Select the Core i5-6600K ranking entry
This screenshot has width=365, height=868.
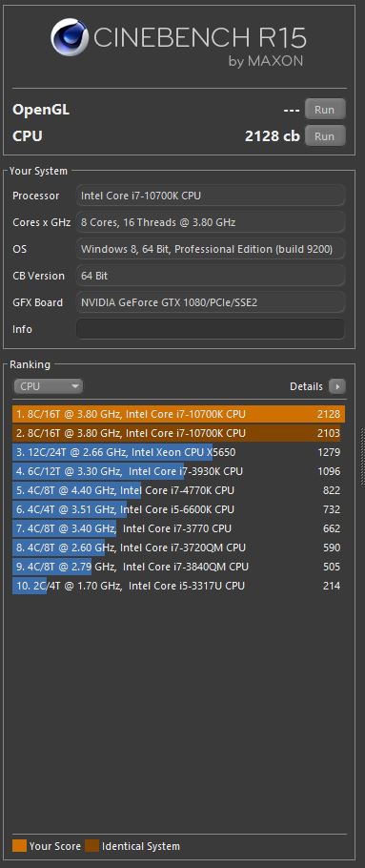click(178, 509)
